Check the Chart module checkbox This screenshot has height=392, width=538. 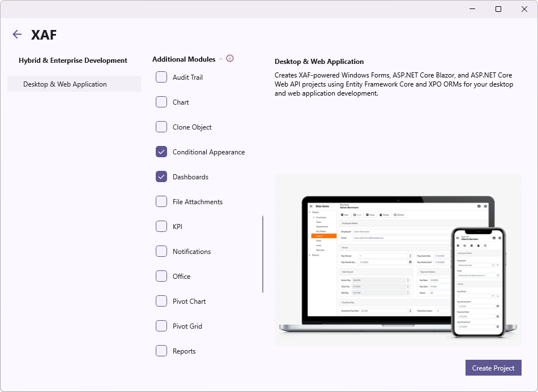point(161,102)
